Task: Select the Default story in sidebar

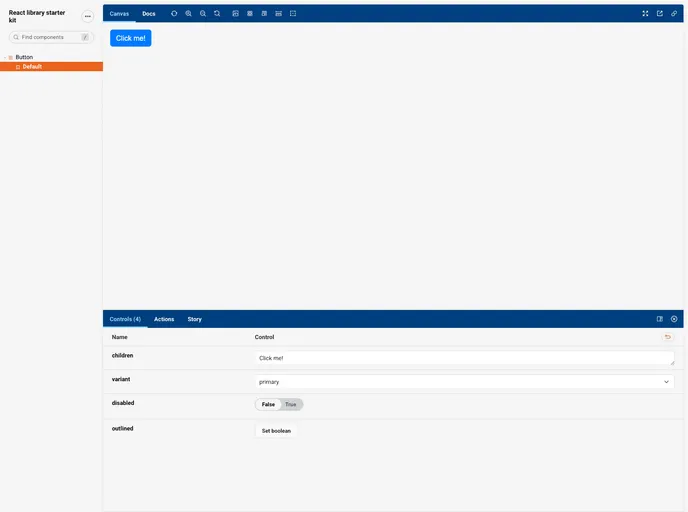Action: coord(51,67)
